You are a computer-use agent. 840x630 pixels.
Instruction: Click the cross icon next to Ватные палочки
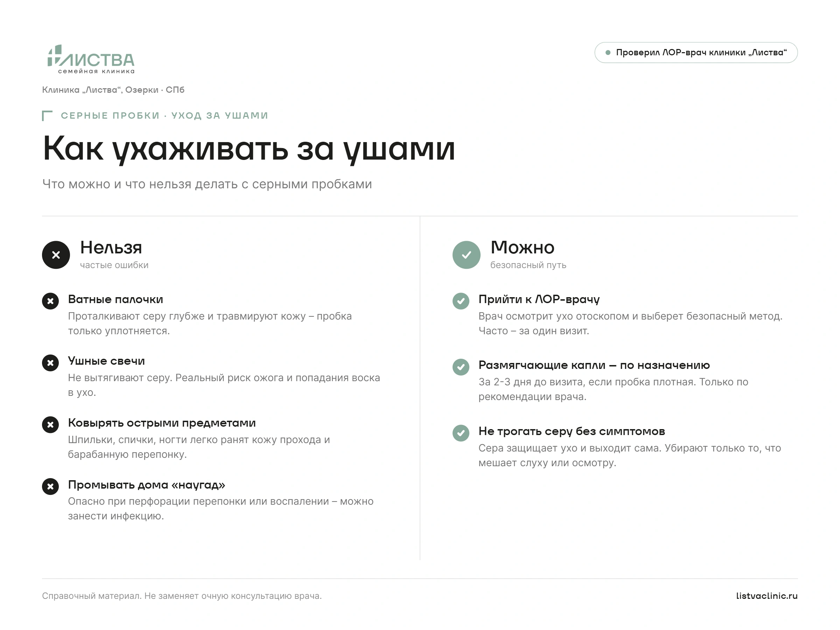click(50, 301)
